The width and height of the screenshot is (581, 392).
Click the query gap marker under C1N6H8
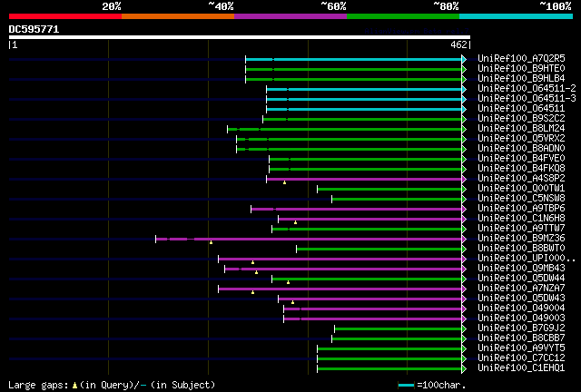[295, 222]
